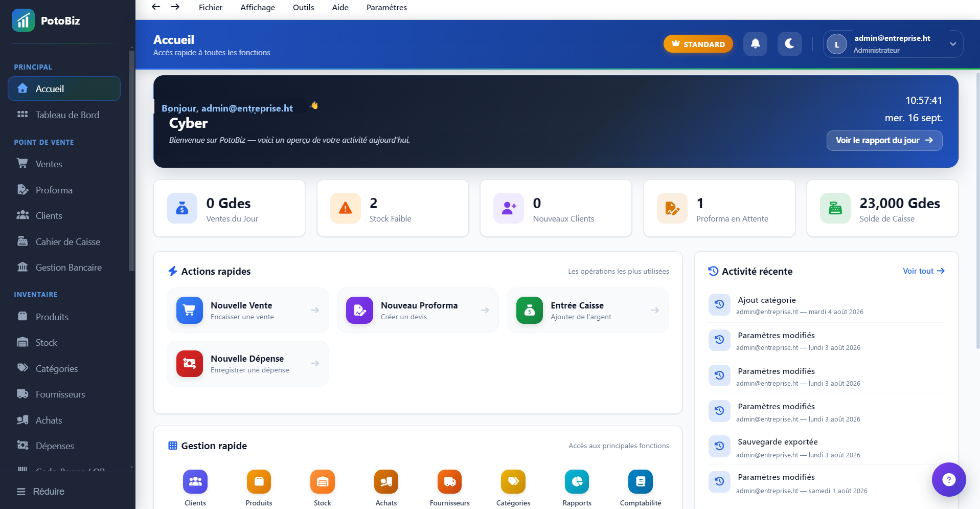The image size is (980, 509).
Task: Click the Solde de Caisse card
Action: click(882, 208)
